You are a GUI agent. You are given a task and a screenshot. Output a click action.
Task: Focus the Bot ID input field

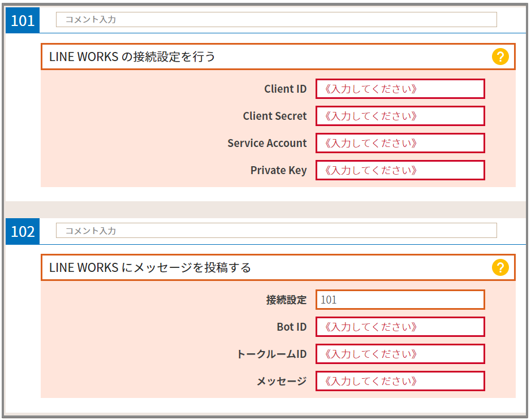pos(400,327)
